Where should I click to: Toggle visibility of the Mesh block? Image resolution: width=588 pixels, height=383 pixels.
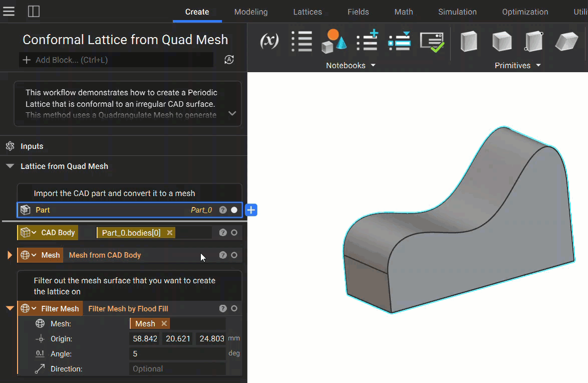(234, 255)
